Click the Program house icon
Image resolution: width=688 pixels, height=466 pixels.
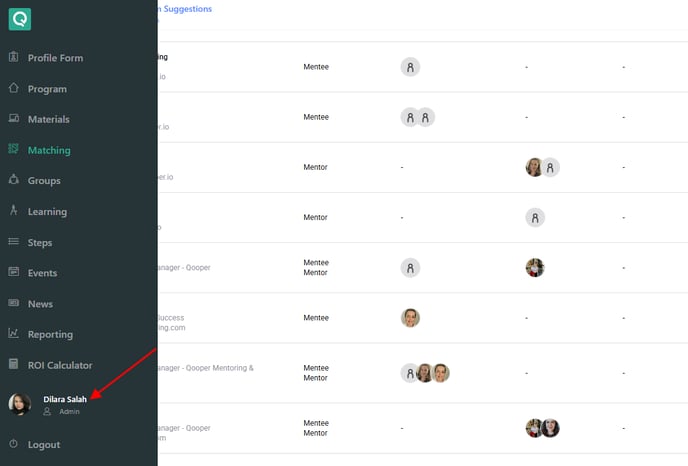tap(14, 89)
